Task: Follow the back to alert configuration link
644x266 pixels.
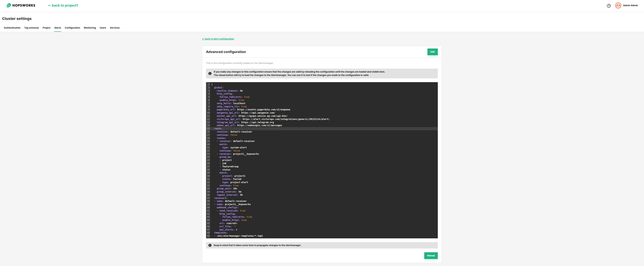Action: coord(218,39)
